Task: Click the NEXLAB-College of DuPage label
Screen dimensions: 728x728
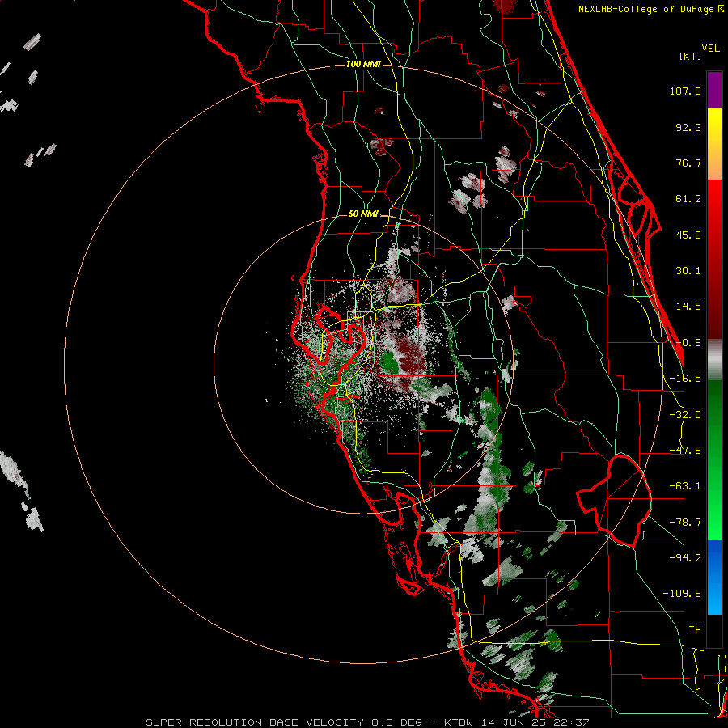Action: tap(651, 9)
